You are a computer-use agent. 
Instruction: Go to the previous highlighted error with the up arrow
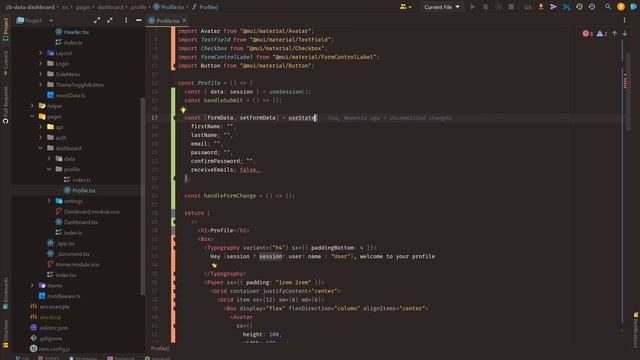click(x=614, y=33)
